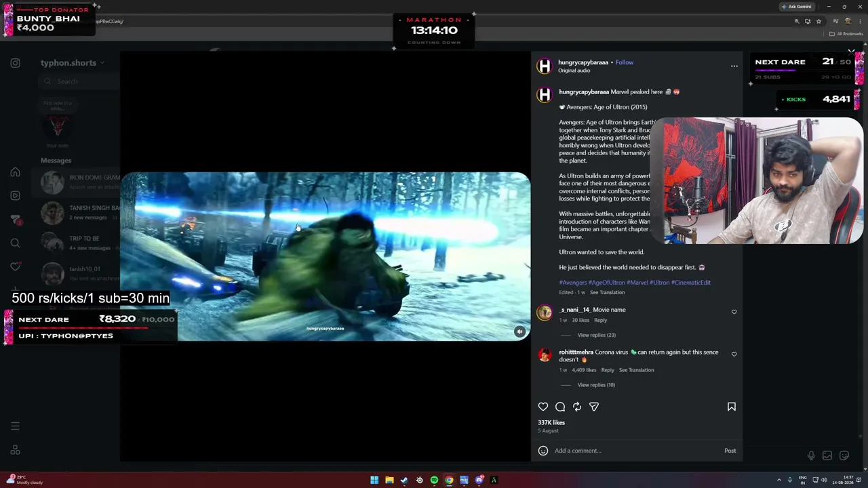Open Discord from the taskbar
The image size is (868, 488).
coord(479,480)
